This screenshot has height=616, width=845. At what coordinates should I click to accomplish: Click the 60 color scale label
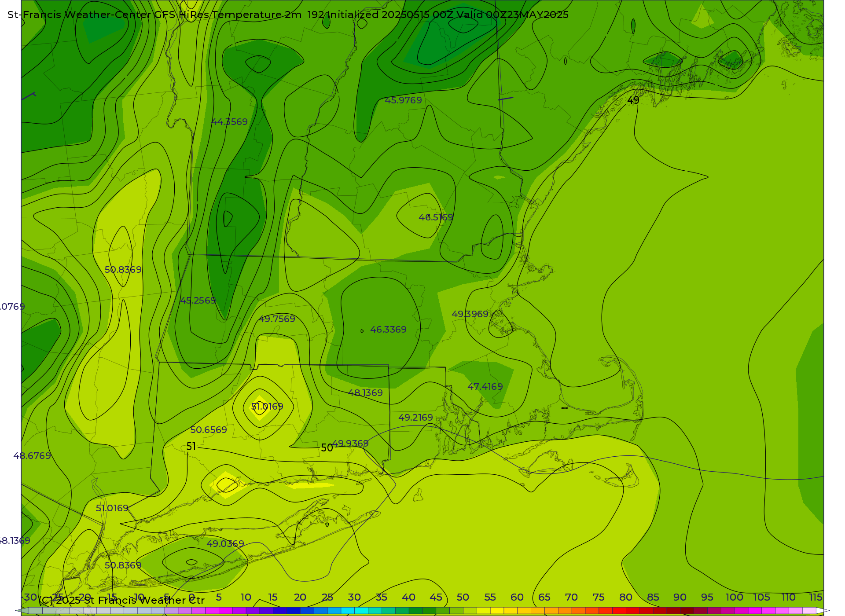coord(517,597)
